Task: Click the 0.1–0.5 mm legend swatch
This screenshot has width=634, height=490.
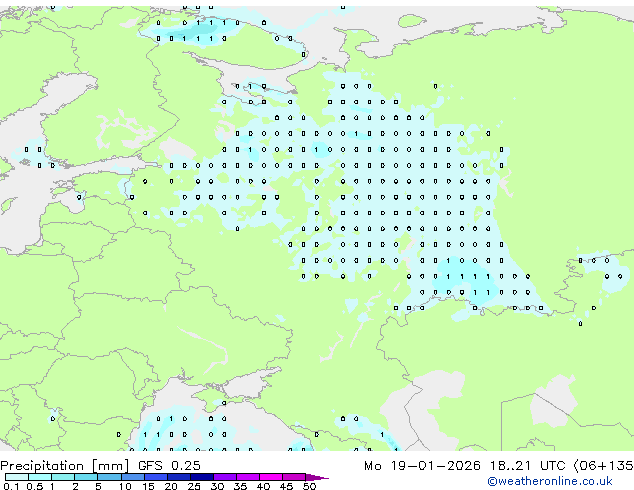Action: tap(17, 477)
